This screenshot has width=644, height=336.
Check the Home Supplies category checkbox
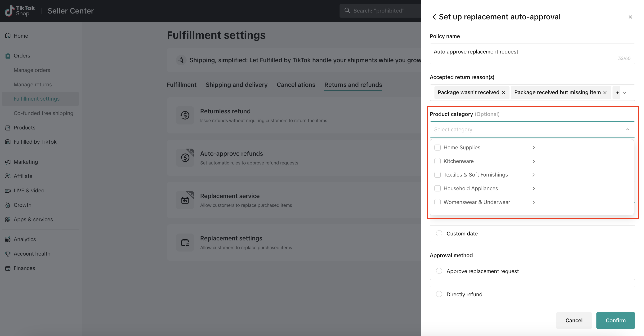tap(438, 148)
